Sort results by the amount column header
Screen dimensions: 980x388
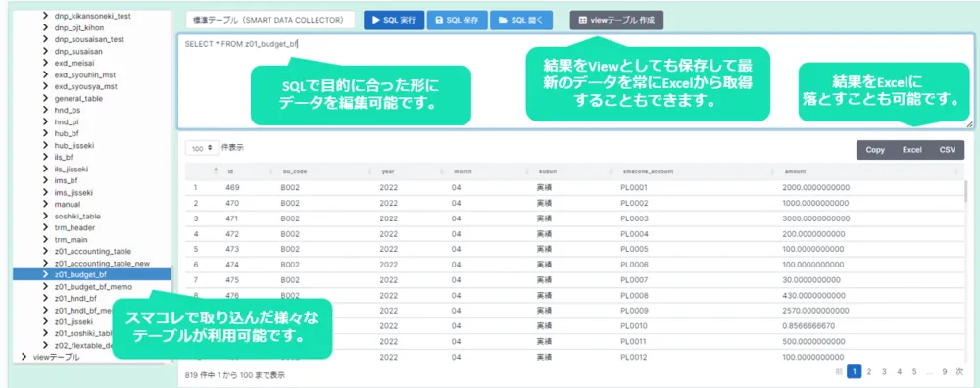coord(870,171)
